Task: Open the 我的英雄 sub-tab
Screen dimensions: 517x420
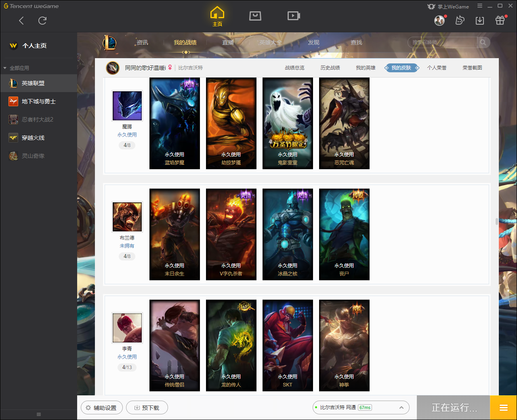Action: click(x=366, y=68)
